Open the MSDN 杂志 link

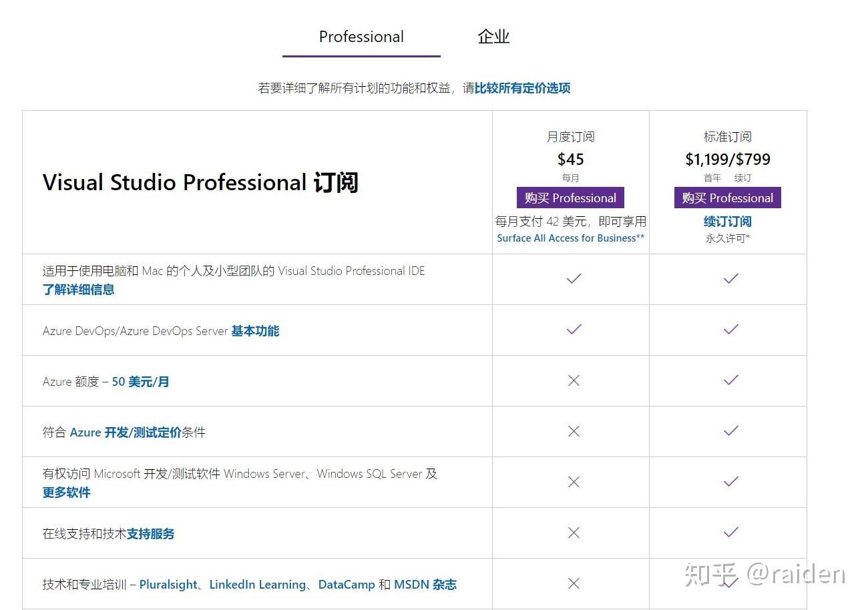point(425,585)
